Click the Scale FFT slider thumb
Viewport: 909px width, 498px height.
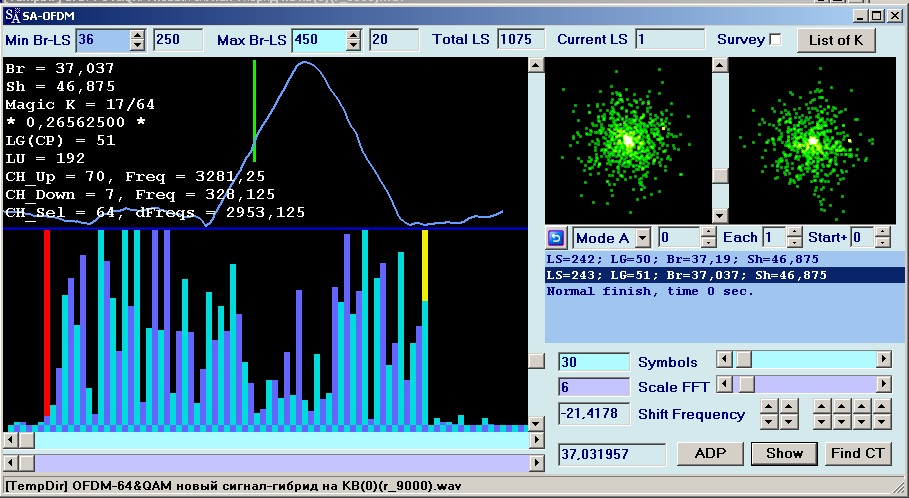[745, 383]
